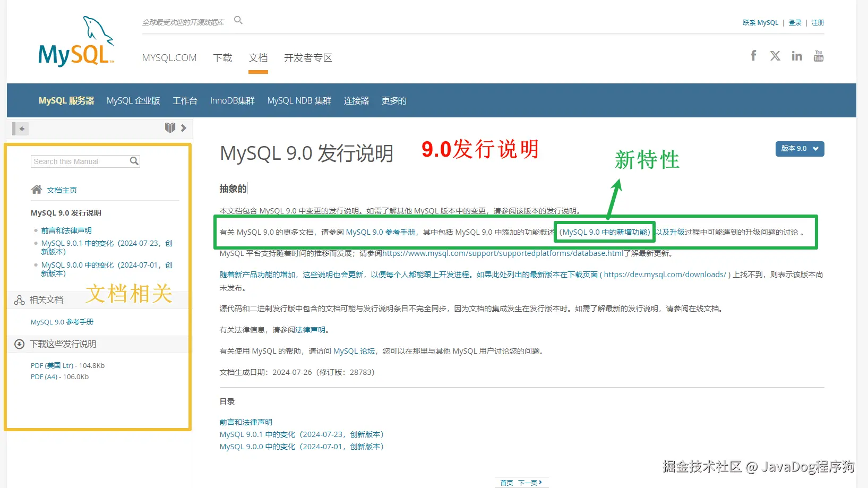Viewport: 868px width, 488px height.
Task: Go to next page using sidebar chevron
Action: point(184,128)
